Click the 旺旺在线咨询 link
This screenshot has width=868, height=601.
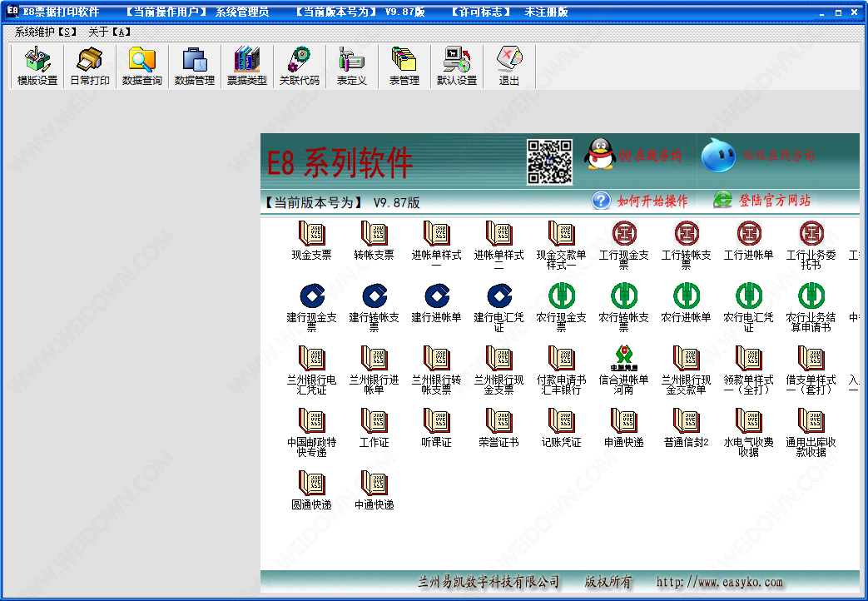758,155
